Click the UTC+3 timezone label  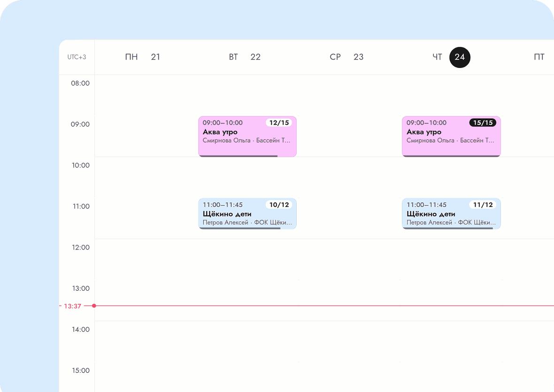click(x=77, y=57)
